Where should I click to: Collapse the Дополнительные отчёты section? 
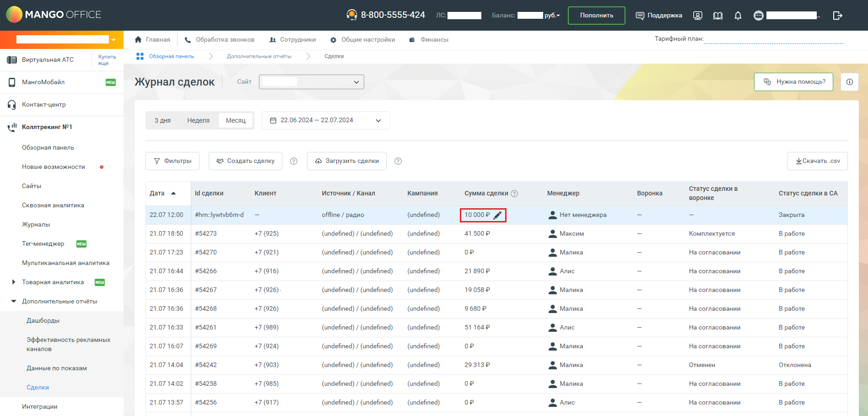pos(14,302)
